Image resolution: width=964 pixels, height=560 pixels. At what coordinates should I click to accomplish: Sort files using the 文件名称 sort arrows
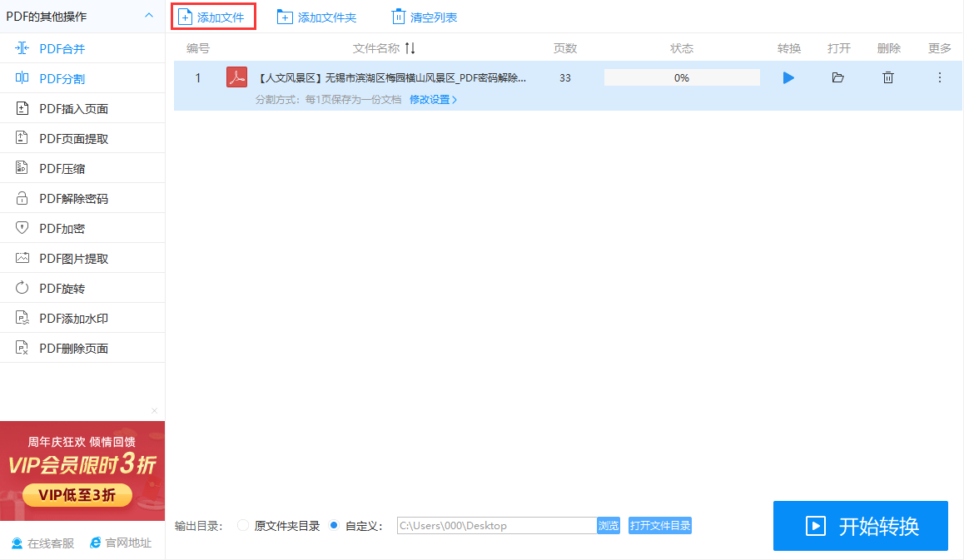coord(410,48)
